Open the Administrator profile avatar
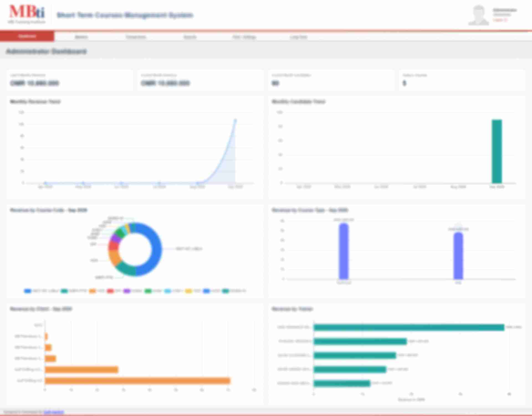The width and height of the screenshot is (532, 416). [479, 15]
